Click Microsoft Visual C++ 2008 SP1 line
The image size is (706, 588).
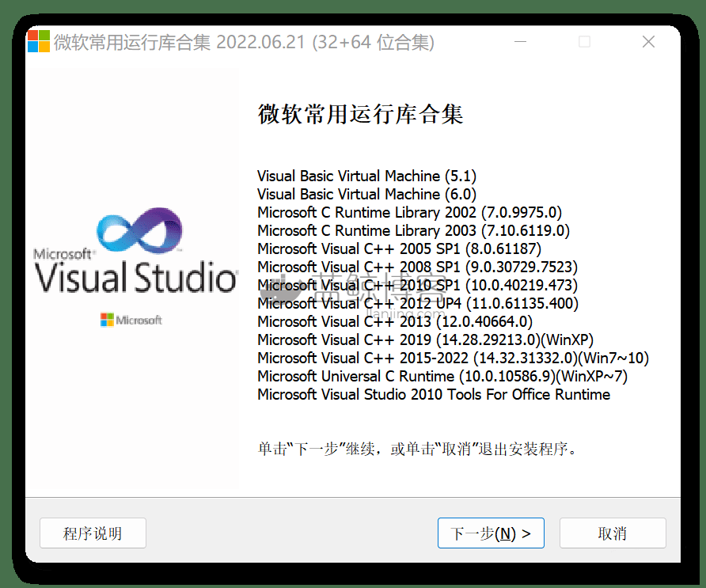point(417,267)
